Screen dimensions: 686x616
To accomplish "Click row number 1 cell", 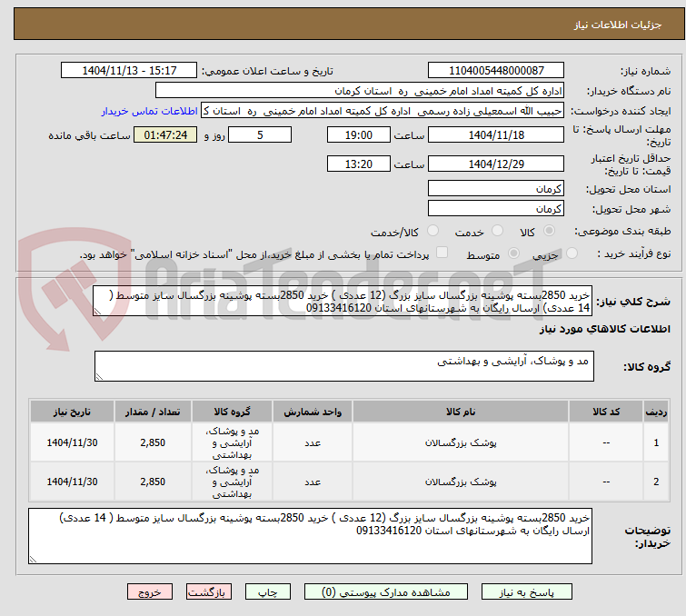I will coord(656,442).
